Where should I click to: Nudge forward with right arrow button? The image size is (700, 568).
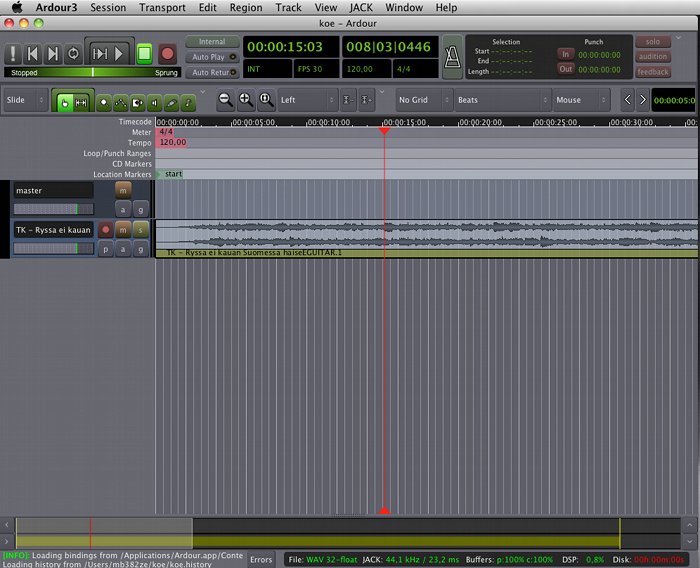coord(643,100)
